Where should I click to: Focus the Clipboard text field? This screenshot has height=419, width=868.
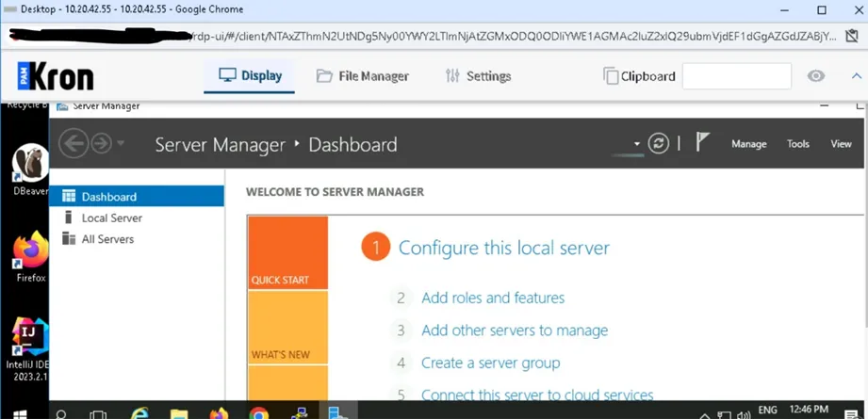(x=736, y=76)
